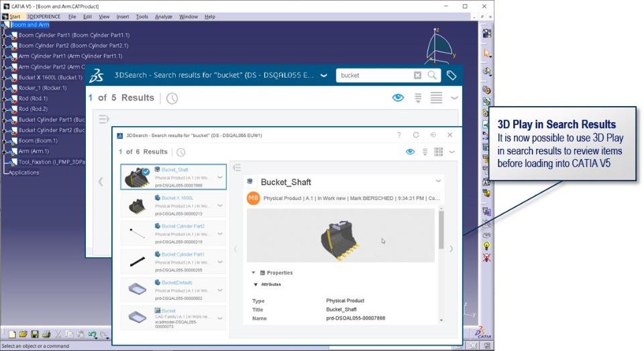Click the Print icon in bottom toolbar
Screen dimensions: 644x351
[x=46, y=335]
